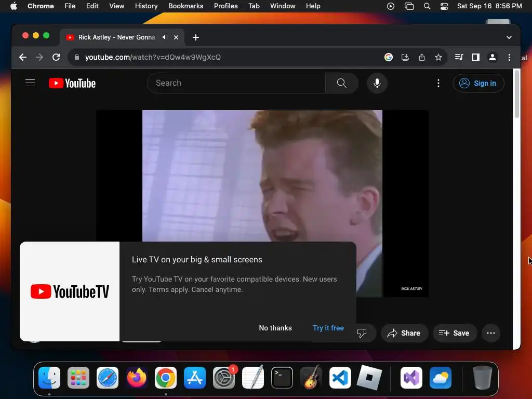
Task: Open App Store from the Dock
Action: [x=195, y=378]
